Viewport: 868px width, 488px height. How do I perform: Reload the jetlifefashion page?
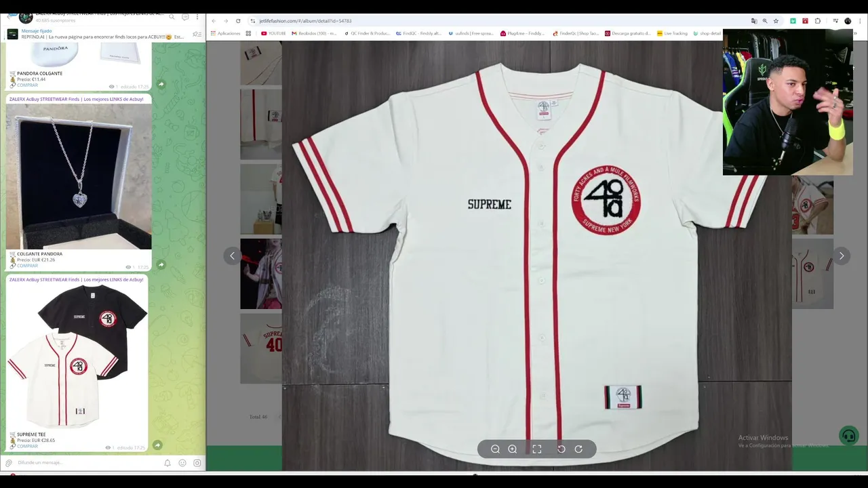[x=238, y=21]
